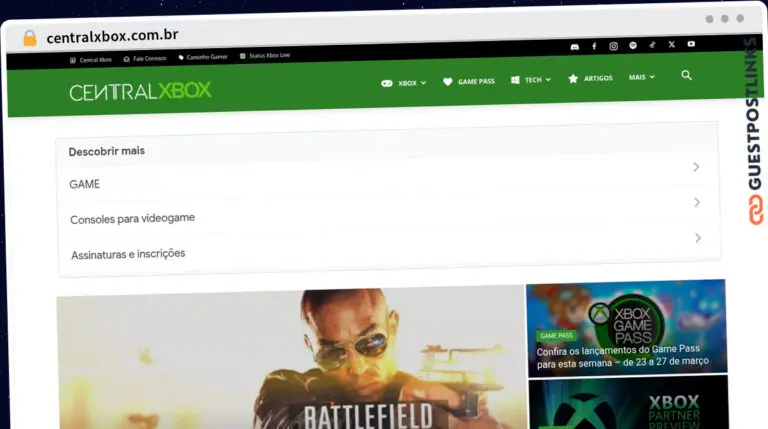The image size is (768, 429).
Task: Click the padlock icon in address bar
Action: pos(30,38)
